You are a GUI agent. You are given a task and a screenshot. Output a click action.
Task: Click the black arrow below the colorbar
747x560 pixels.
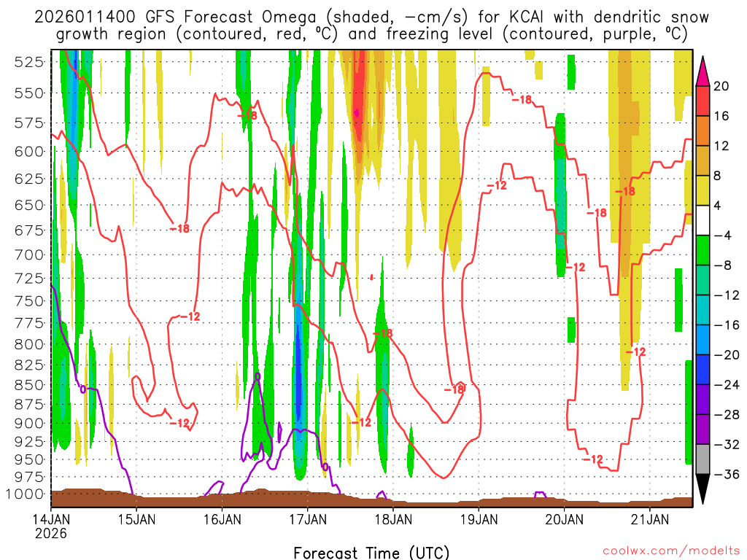pyautogui.click(x=703, y=489)
